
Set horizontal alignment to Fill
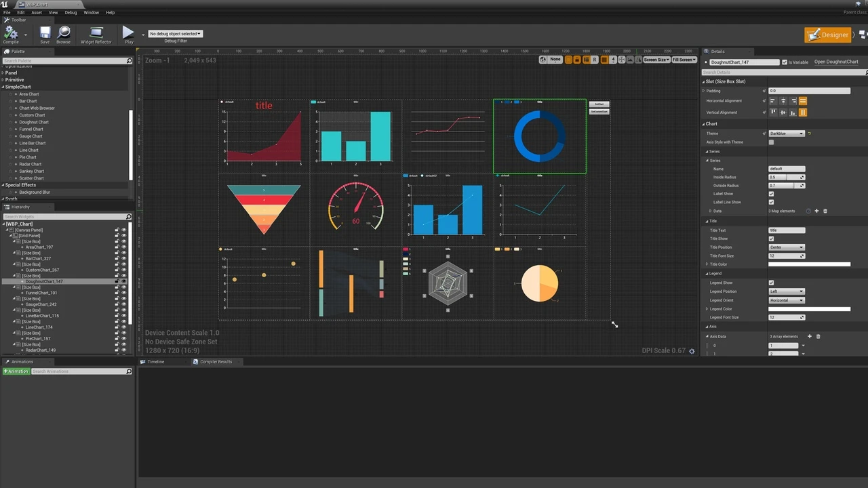pos(803,101)
